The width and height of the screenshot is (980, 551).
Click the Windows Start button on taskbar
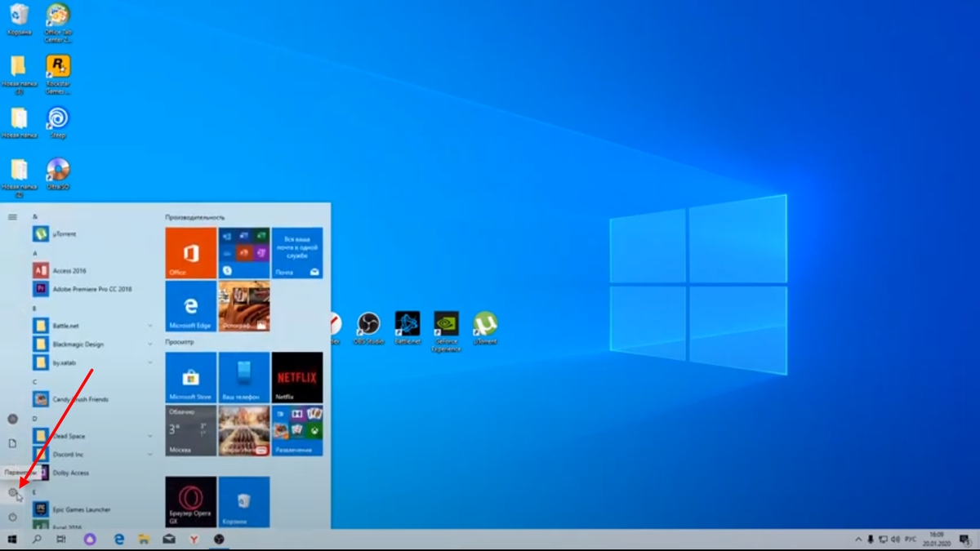pos(12,540)
